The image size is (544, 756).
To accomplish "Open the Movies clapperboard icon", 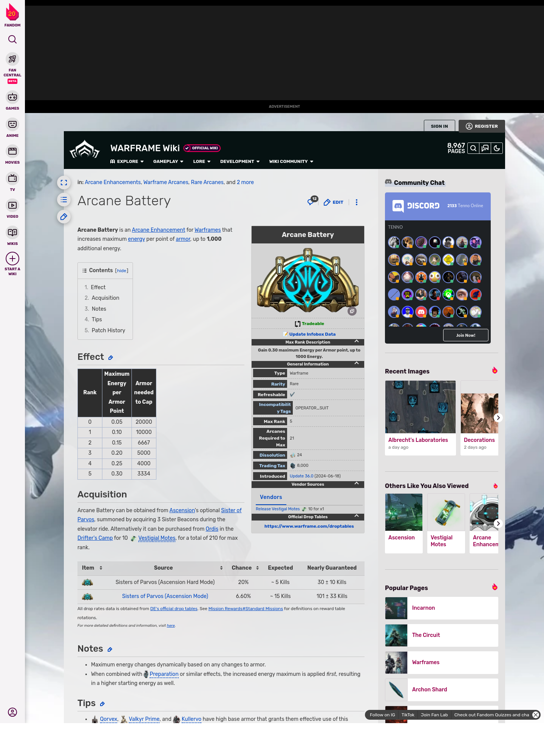I will coord(12,151).
